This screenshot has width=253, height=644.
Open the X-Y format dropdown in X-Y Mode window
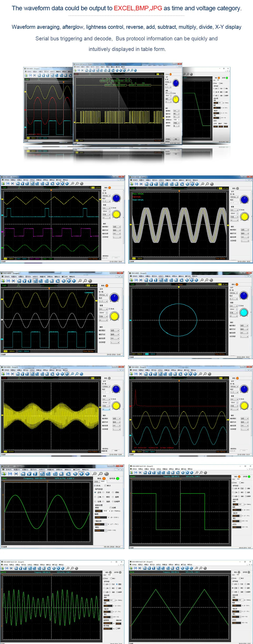233,299
